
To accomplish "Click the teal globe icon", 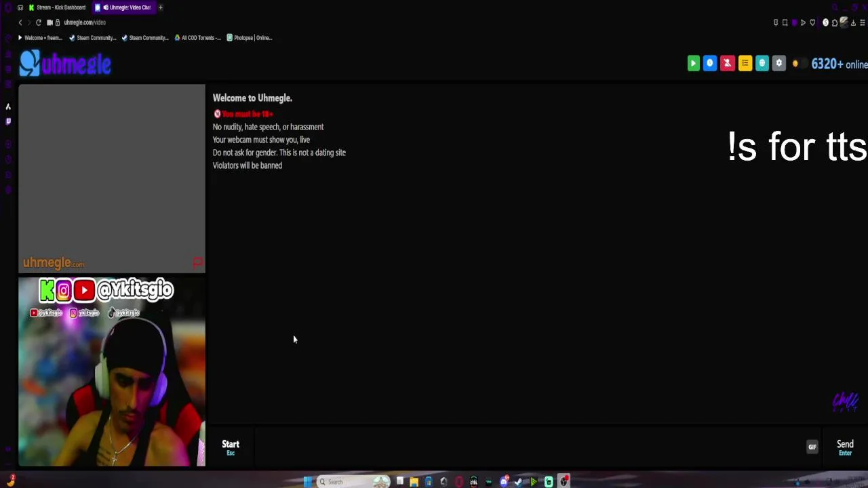I will point(762,63).
